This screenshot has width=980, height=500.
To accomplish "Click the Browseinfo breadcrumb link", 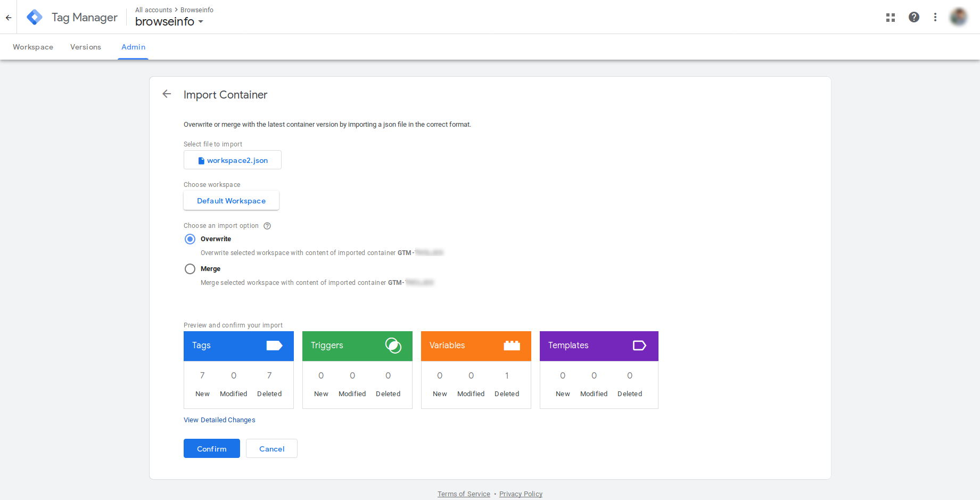I will [197, 10].
